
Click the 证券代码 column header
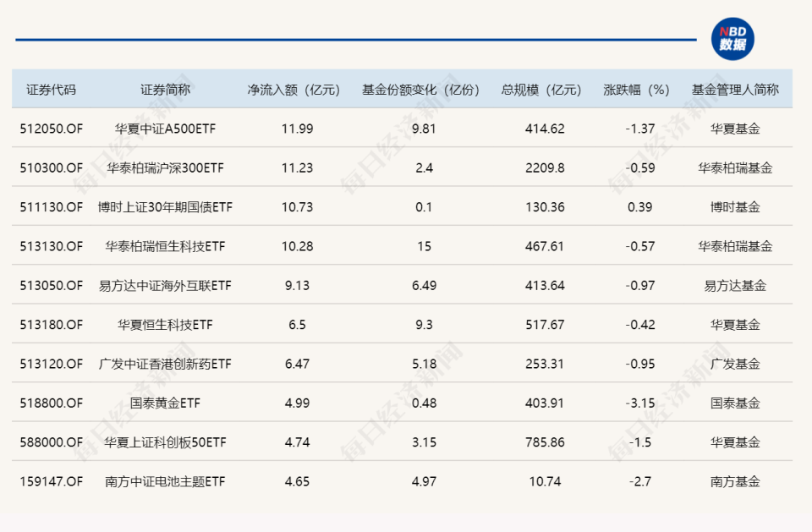pyautogui.click(x=51, y=90)
